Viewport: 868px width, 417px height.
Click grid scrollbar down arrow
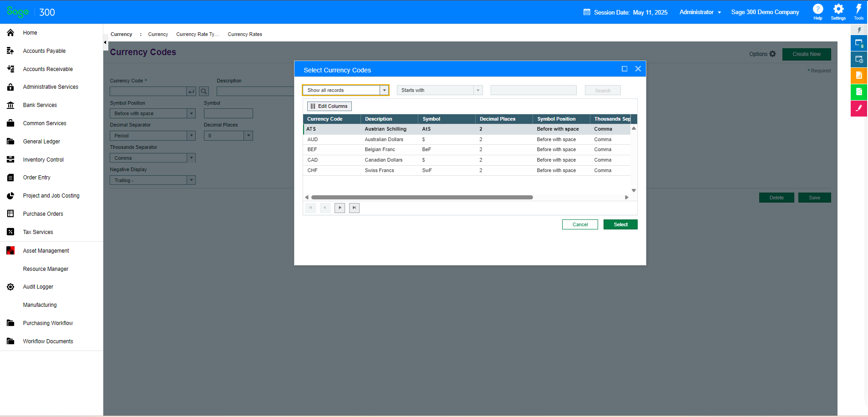(x=634, y=191)
